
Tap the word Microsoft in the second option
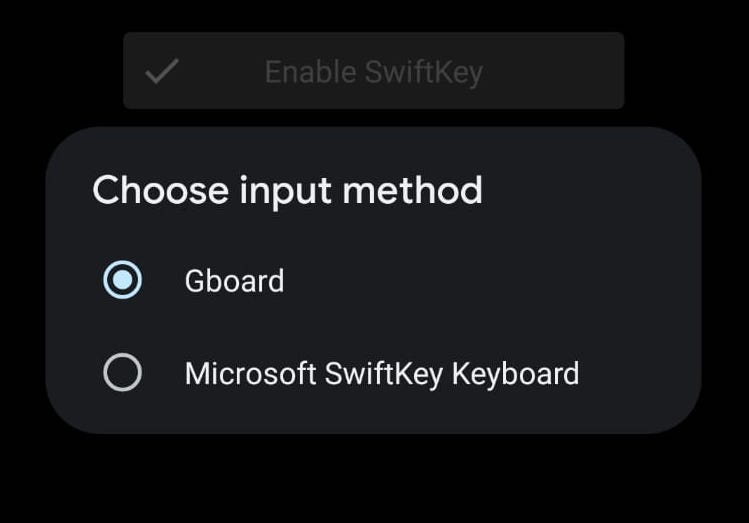tap(250, 374)
